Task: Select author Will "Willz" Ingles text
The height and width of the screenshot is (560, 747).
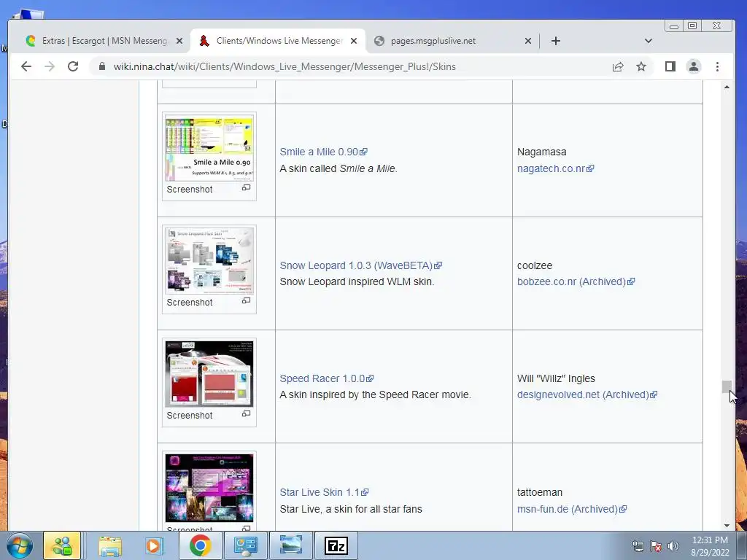Action: [556, 378]
